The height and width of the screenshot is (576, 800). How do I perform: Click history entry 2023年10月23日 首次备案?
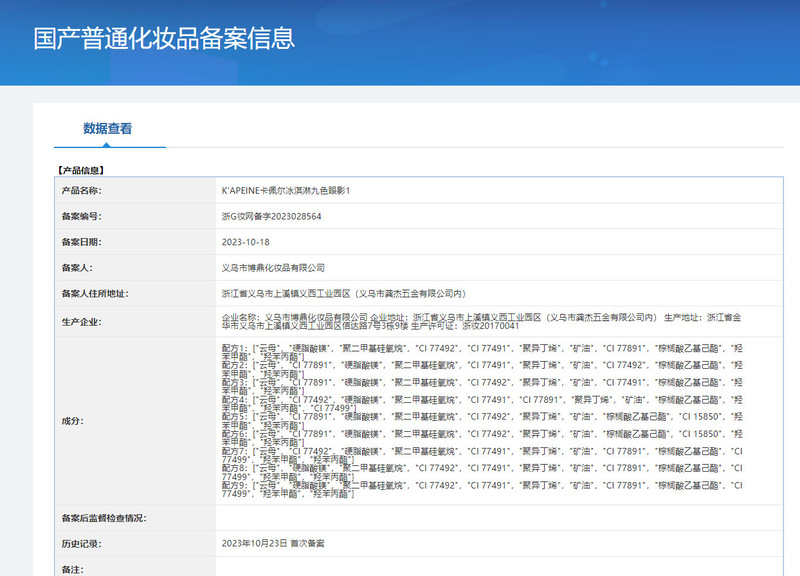coord(272,543)
